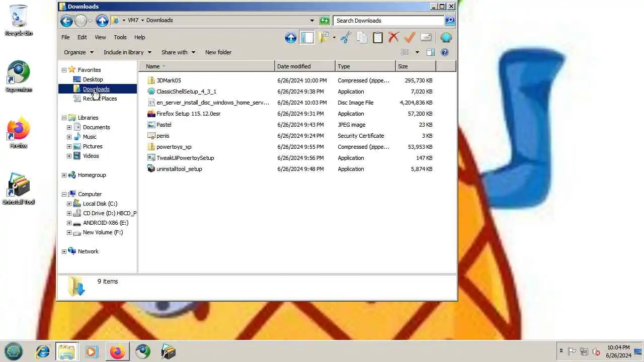Open the File menu
The height and width of the screenshot is (362, 644).
pos(65,37)
